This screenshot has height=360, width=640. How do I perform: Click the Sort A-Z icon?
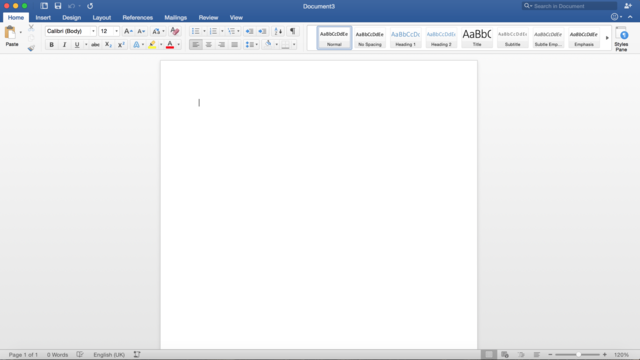point(278,31)
